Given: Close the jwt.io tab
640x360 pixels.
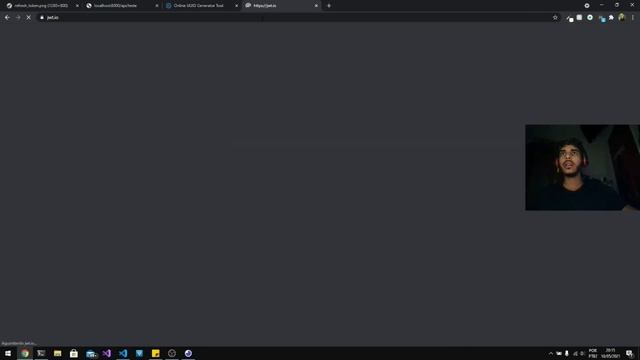Looking at the screenshot, I should [316, 6].
